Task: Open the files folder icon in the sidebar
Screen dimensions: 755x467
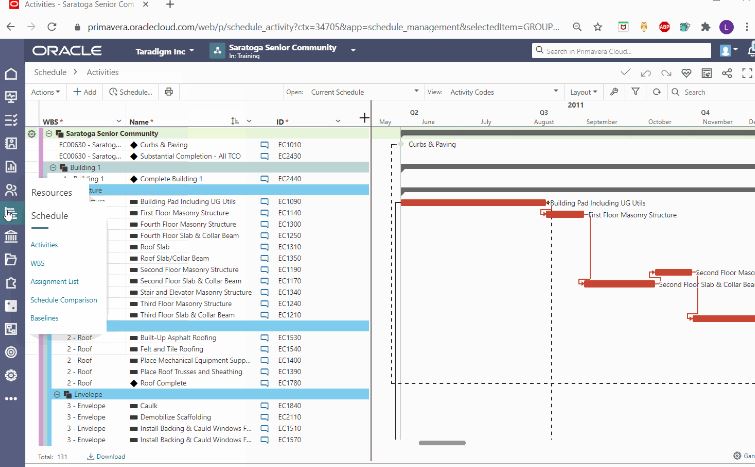Action: point(11,259)
